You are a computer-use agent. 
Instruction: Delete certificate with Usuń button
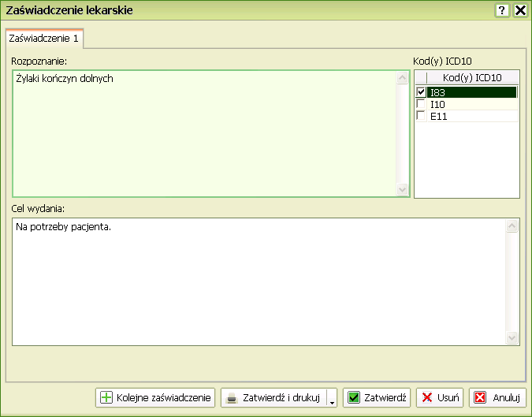point(440,397)
